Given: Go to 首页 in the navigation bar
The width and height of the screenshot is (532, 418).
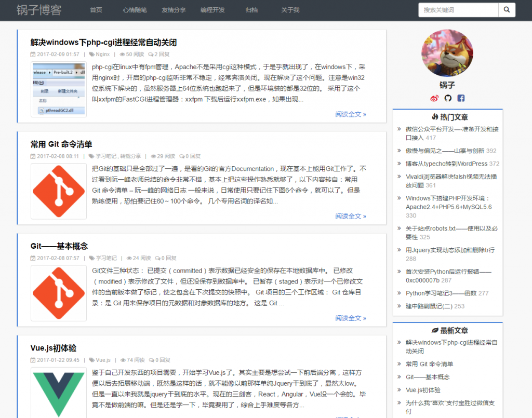Looking at the screenshot, I should pyautogui.click(x=96, y=10).
